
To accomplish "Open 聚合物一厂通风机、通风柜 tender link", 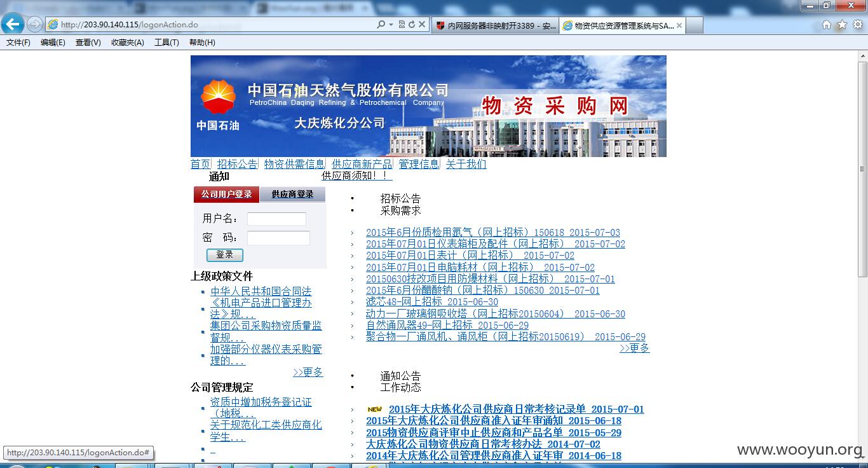I will click(506, 337).
